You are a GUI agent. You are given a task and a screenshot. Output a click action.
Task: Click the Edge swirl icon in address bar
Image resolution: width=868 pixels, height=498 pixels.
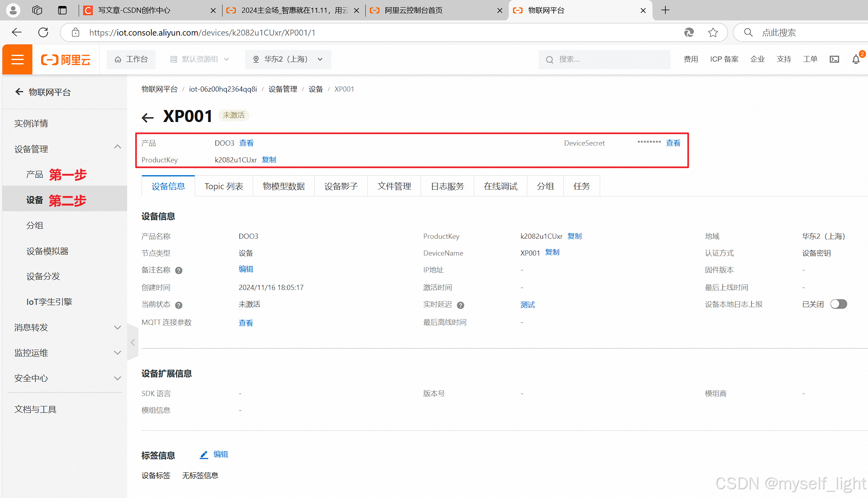tap(689, 32)
